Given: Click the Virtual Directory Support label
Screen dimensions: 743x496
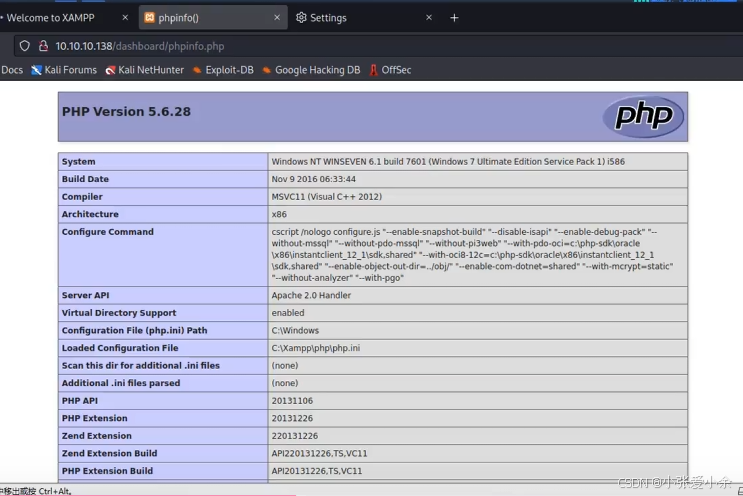Looking at the screenshot, I should (x=119, y=313).
